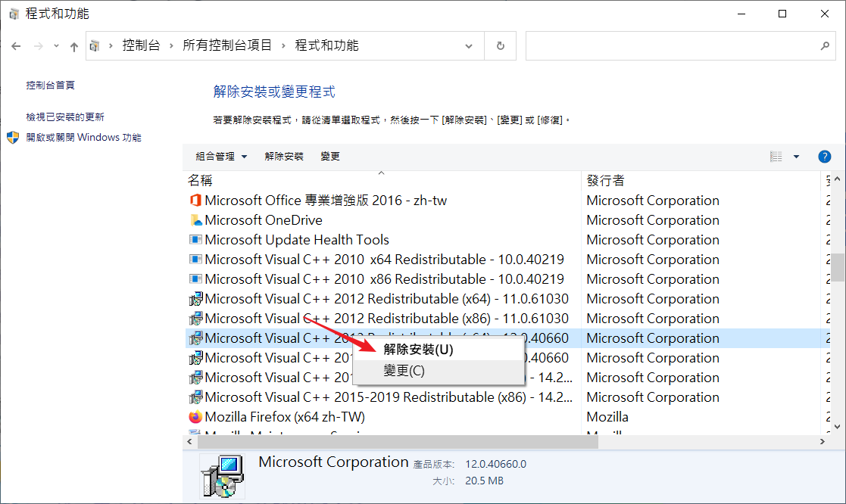Click the horizontal scrollbar thumb
846x504 pixels.
398,442
